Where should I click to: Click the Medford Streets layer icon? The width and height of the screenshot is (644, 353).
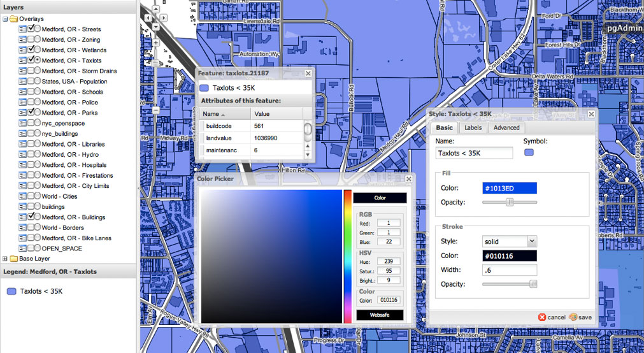23,29
